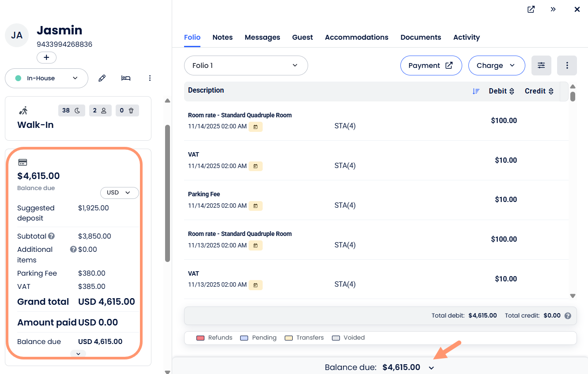Switch to the Notes tab

[x=222, y=37]
